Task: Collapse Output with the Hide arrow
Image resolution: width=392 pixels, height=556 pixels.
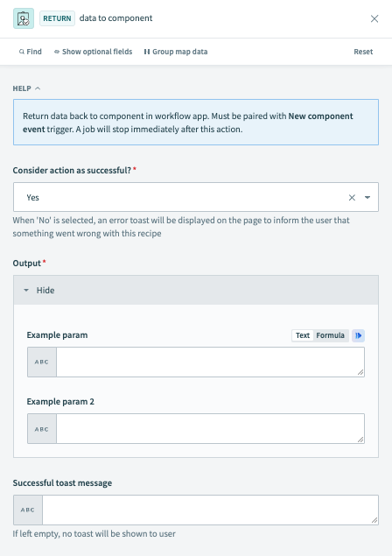Action: pos(26,290)
